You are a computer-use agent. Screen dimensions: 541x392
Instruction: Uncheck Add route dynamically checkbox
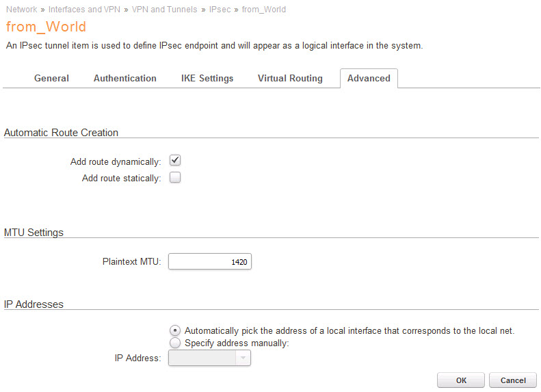tap(174, 161)
